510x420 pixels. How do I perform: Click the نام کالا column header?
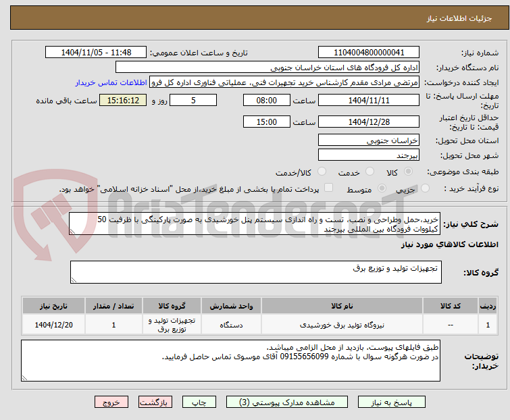point(342,306)
